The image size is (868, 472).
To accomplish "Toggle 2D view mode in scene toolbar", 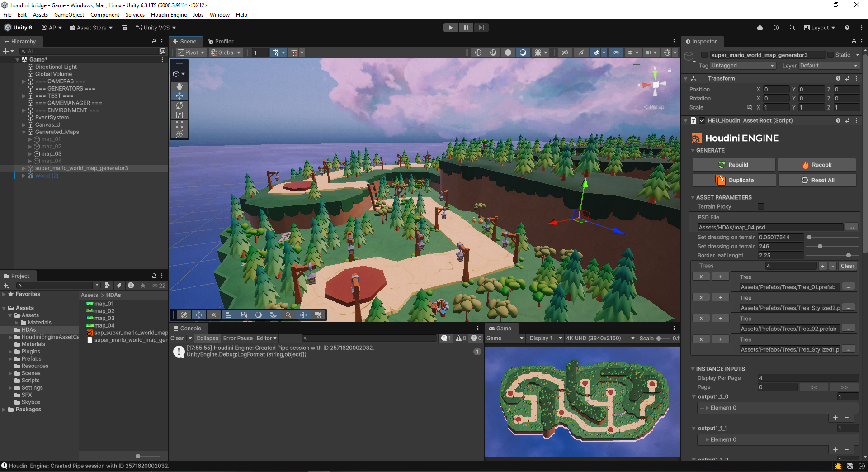I will click(x=565, y=52).
